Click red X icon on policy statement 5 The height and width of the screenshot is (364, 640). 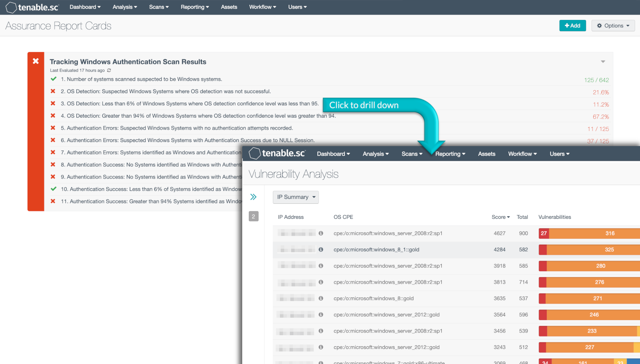(53, 128)
